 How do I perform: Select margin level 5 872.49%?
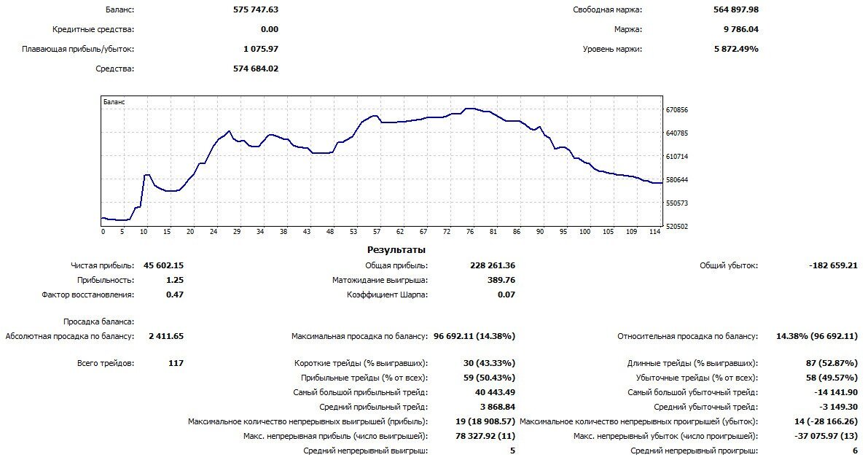coord(736,49)
